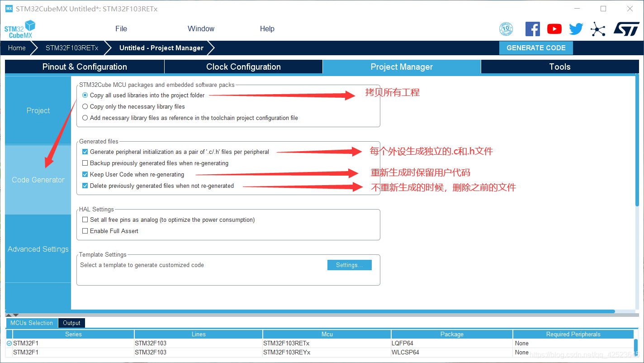This screenshot has width=644, height=363.
Task: Select Add necessary library files as reference
Action: coord(85,118)
